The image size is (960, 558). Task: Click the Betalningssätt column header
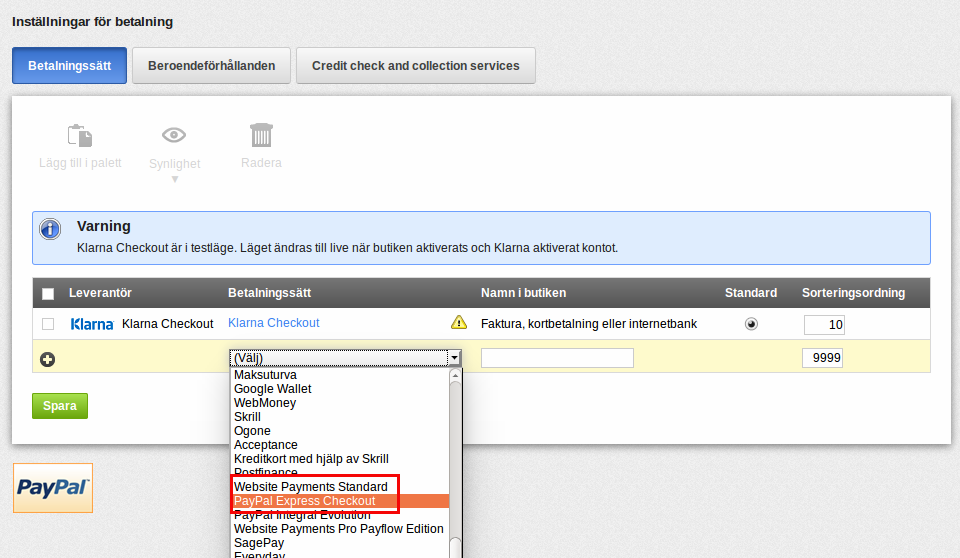click(269, 293)
